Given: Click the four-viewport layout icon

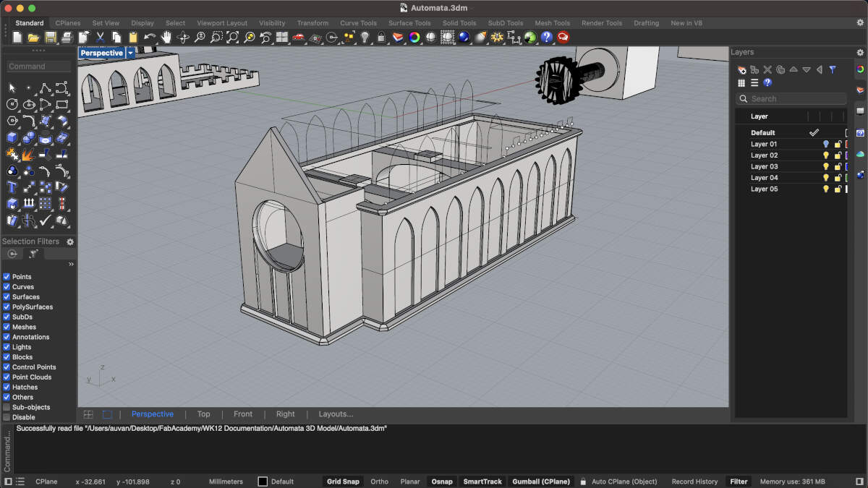Looking at the screenshot, I should point(282,37).
